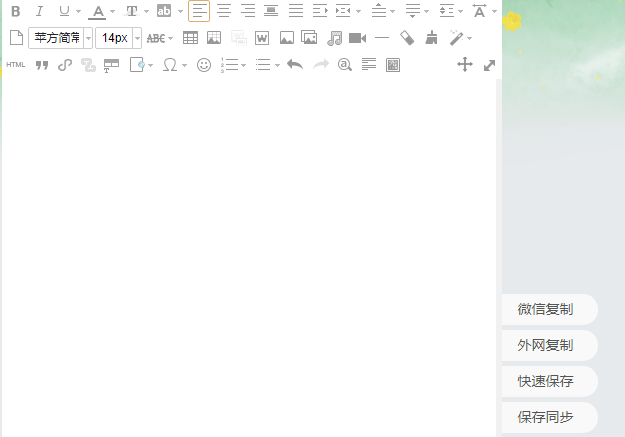This screenshot has height=437, width=625.
Task: Select left text alignment
Action: [199, 12]
